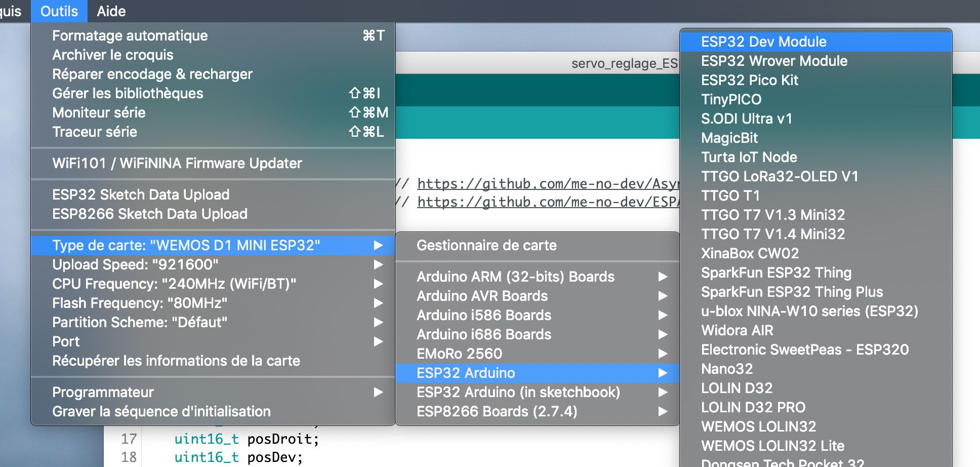The image size is (980, 467).
Task: Expand EMoRo 2560 submenu
Action: click(x=537, y=354)
